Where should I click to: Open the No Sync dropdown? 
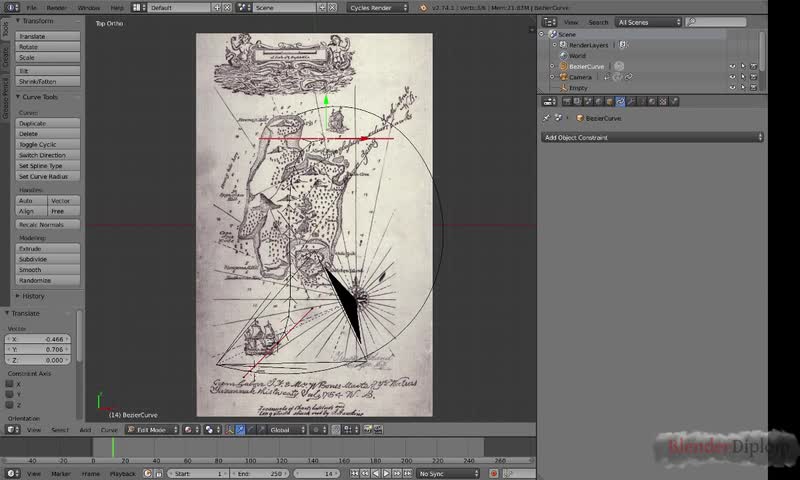[x=448, y=474]
